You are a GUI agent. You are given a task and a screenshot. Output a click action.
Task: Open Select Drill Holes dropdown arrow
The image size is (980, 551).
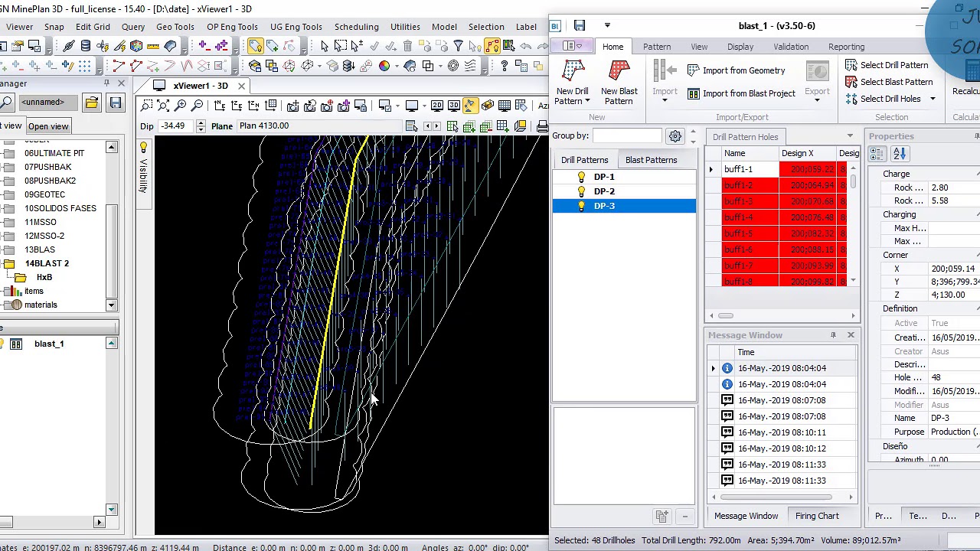(933, 99)
